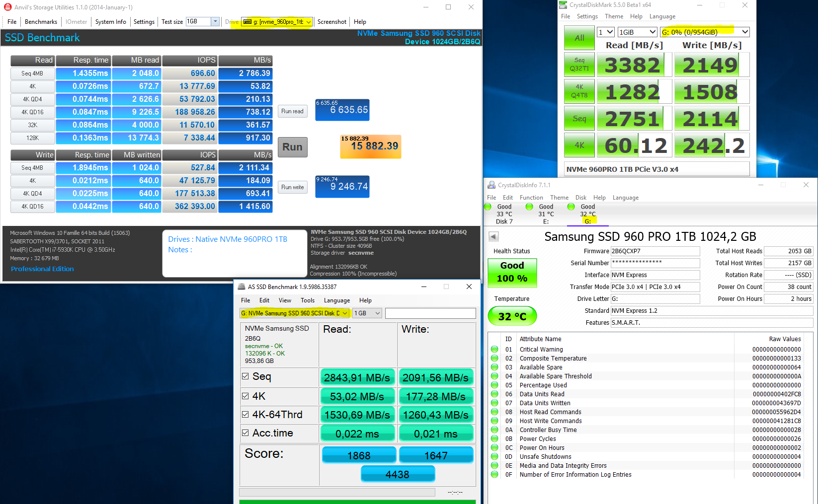
Task: Open AS SSD Tools menu
Action: coord(308,300)
